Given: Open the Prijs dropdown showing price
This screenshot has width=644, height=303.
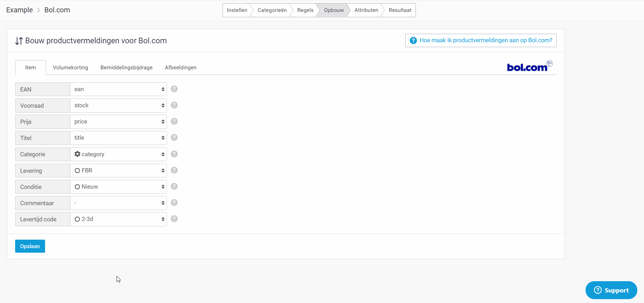Looking at the screenshot, I should pos(118,122).
